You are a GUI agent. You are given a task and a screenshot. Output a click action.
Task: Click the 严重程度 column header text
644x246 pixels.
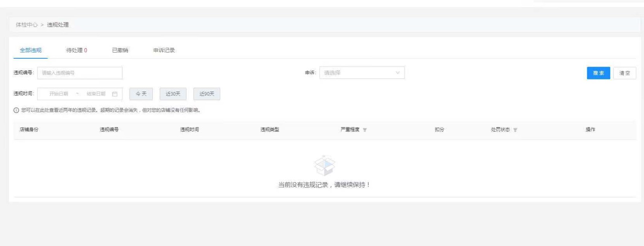click(350, 129)
